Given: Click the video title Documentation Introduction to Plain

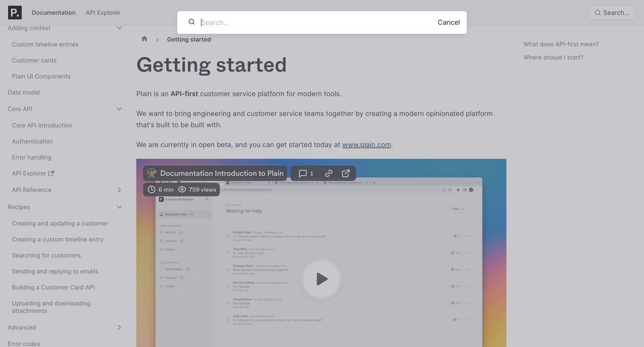Looking at the screenshot, I should (222, 173).
